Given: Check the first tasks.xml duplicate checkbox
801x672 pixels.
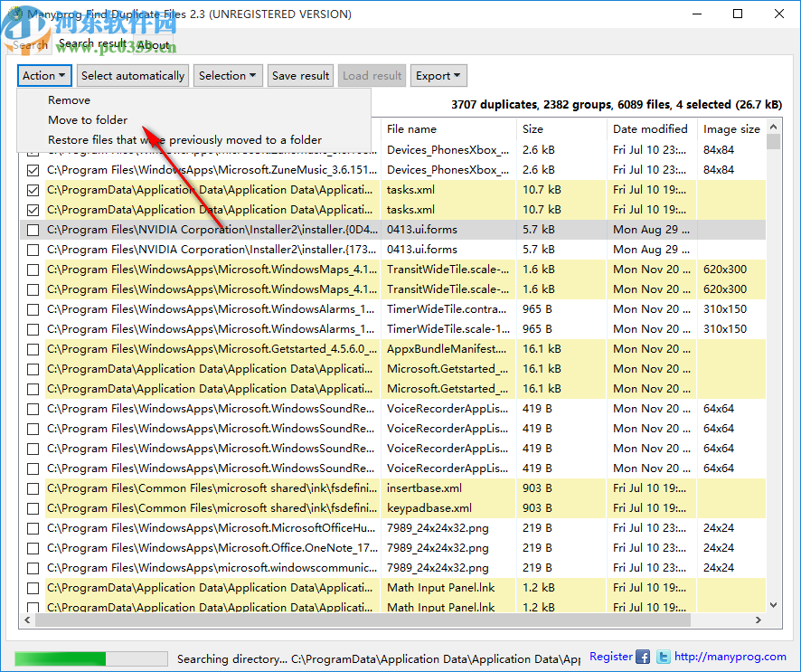Looking at the screenshot, I should pyautogui.click(x=33, y=190).
